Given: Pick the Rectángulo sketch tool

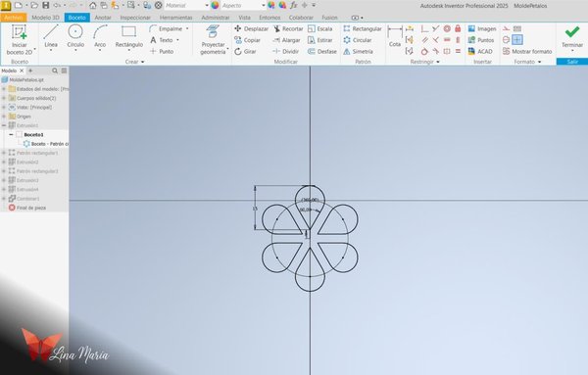Looking at the screenshot, I should 128,36.
